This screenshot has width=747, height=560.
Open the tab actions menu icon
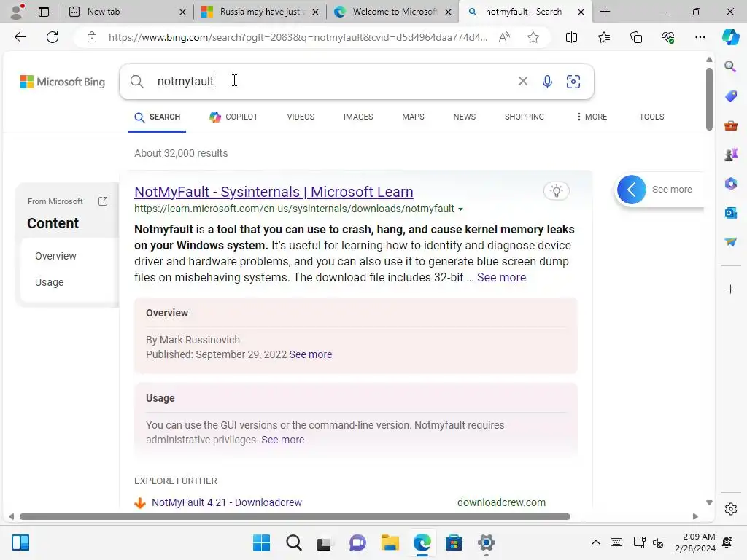44,12
